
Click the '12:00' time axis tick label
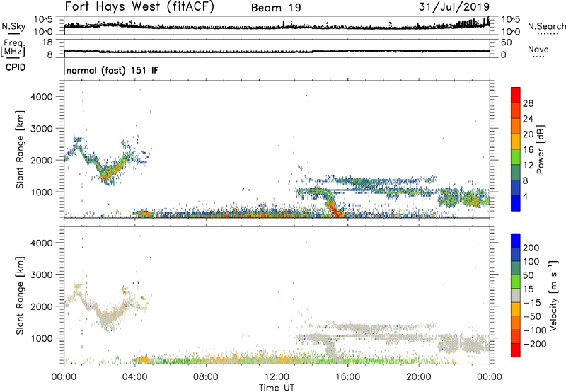[277, 377]
